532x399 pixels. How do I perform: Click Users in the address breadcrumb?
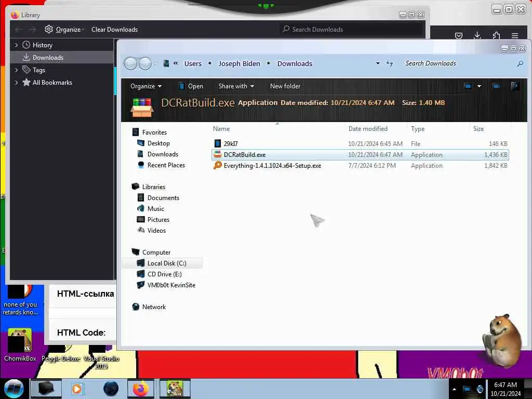[x=193, y=63]
